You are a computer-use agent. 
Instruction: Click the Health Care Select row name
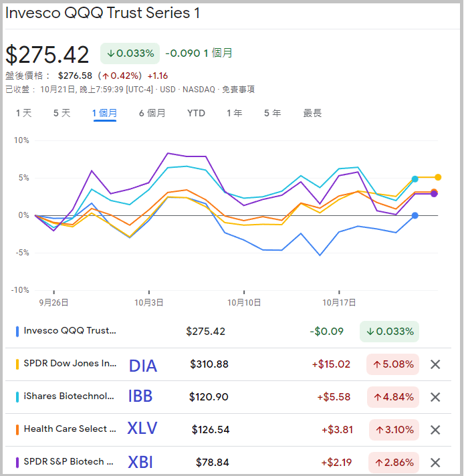coord(70,430)
